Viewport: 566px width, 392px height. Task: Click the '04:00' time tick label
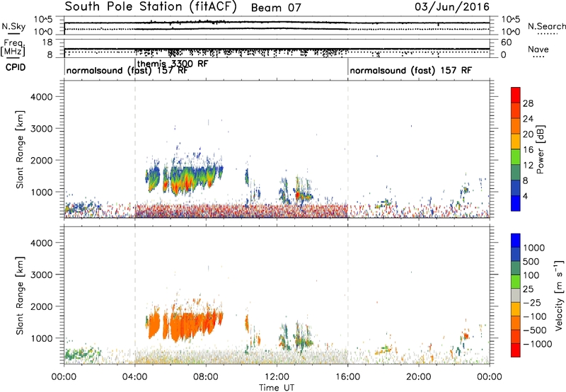click(134, 377)
